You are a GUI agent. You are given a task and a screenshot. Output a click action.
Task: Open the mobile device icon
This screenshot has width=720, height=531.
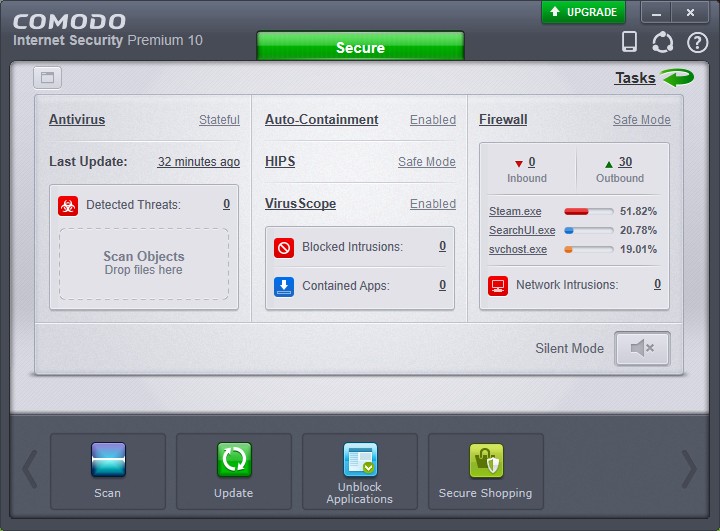[x=629, y=42]
